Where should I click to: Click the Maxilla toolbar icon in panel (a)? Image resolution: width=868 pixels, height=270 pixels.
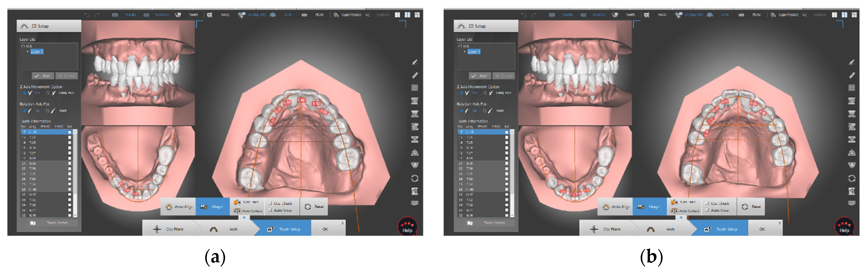[x=115, y=15]
